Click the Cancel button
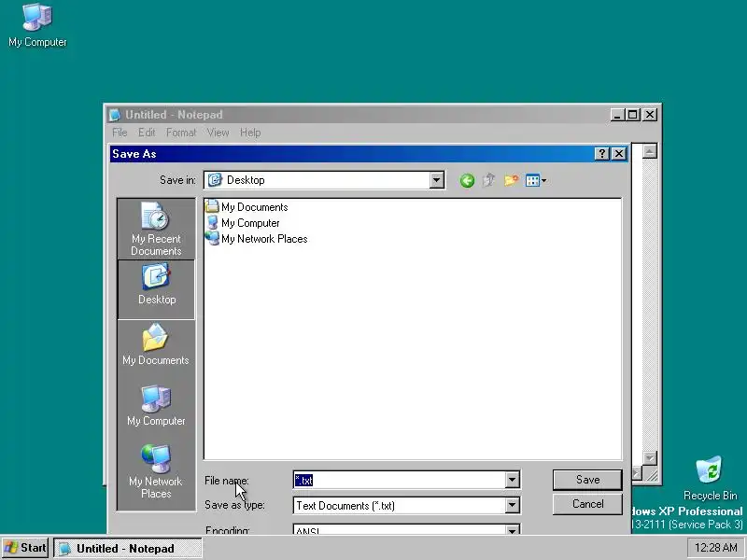Image resolution: width=747 pixels, height=560 pixels. pos(587,504)
